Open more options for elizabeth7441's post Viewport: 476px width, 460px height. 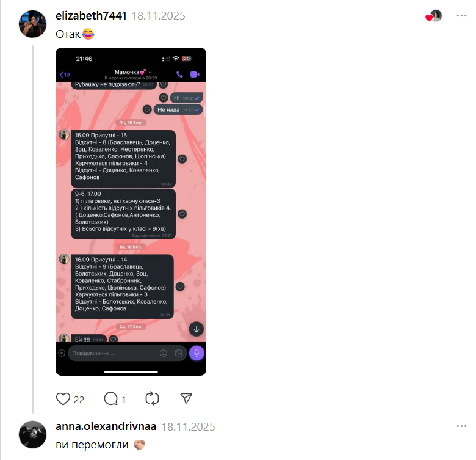(461, 16)
